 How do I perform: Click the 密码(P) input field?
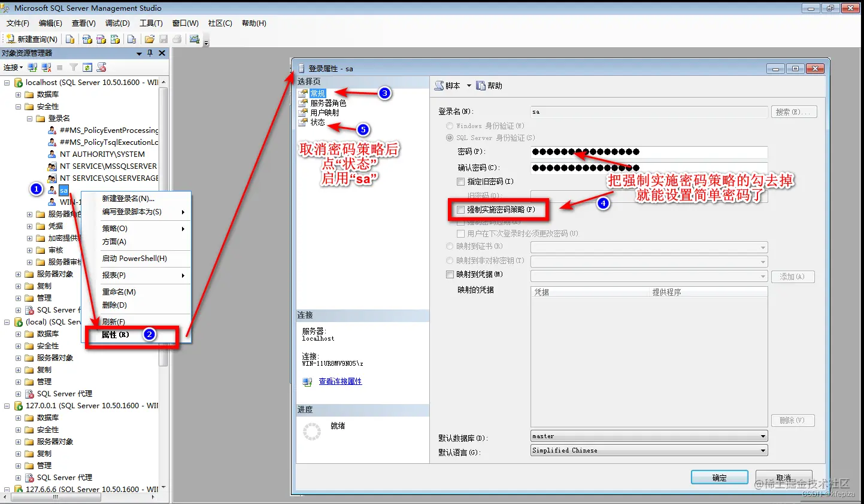coord(649,152)
